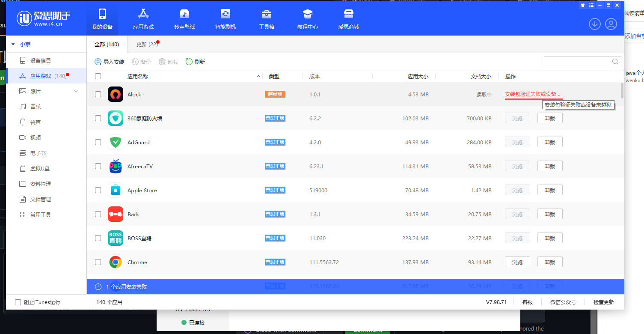Click the 检查更新 link

[x=603, y=302]
